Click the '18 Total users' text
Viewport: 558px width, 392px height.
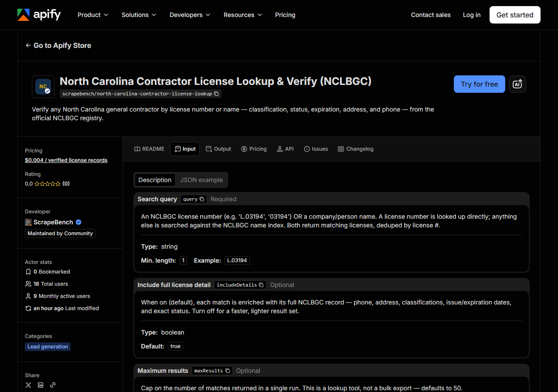[x=51, y=284]
